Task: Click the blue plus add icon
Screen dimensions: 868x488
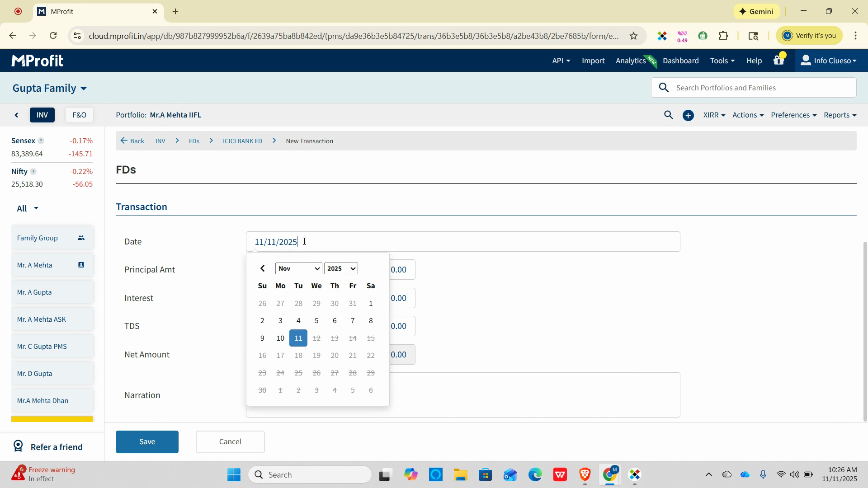Action: click(688, 116)
